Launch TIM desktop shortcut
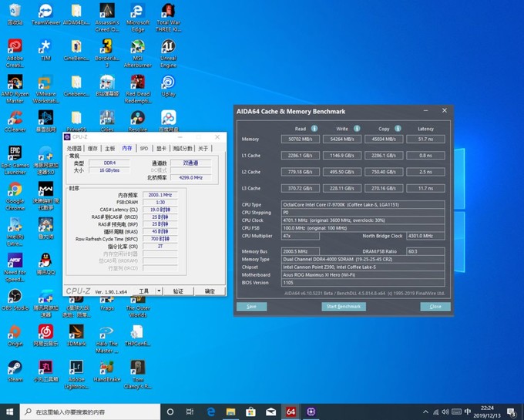 point(45,50)
